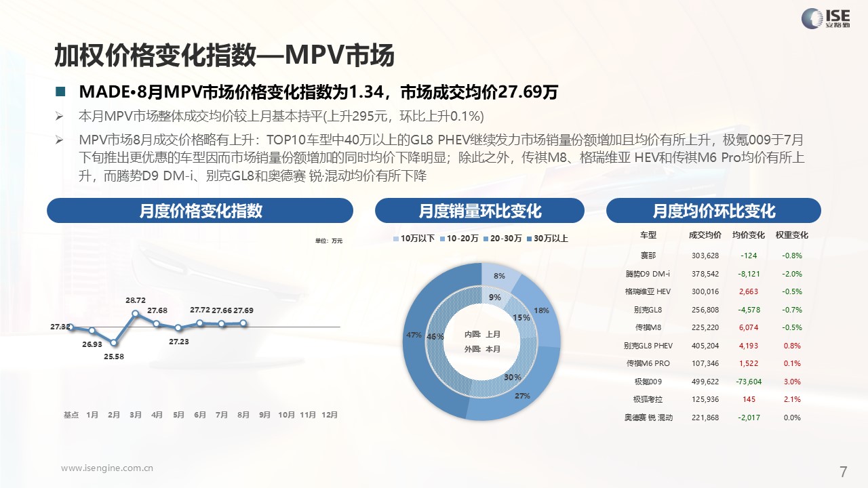
Task: Click the 25.58 data label on line chart
Action: (113, 355)
